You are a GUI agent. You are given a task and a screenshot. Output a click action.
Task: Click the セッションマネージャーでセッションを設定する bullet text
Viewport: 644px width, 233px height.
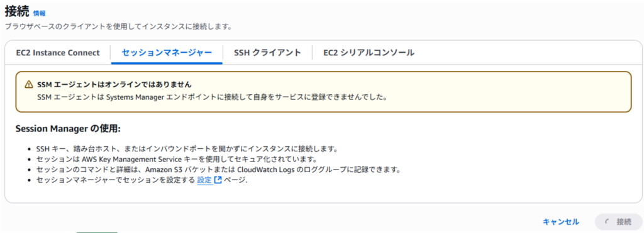[116, 180]
